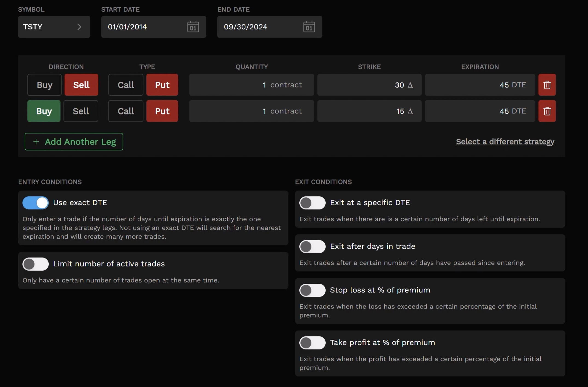
Task: Delete the first Sell Put leg
Action: pos(547,85)
